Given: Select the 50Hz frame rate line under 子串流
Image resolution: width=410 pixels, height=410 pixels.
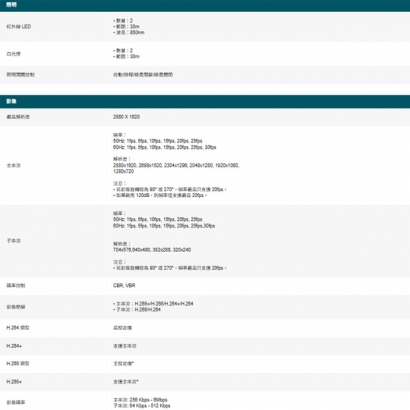Looking at the screenshot, I should tap(158, 220).
